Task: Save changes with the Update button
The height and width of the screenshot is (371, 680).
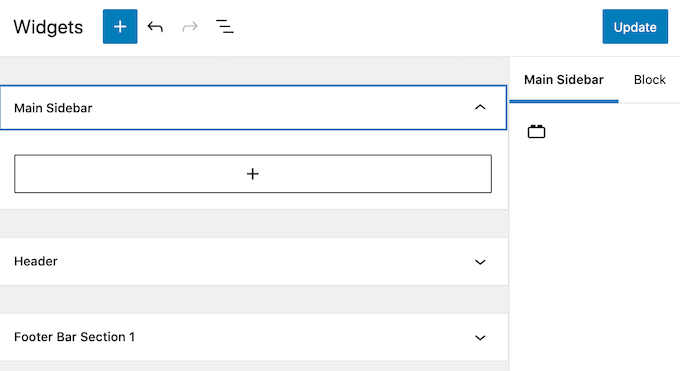Action: pos(635,26)
